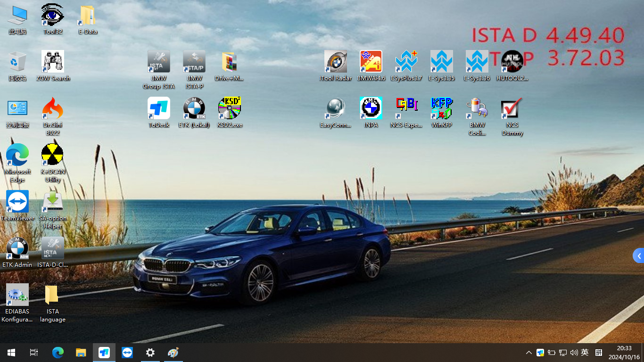Open NCS Dummy checkmark icon
644x362 pixels.
click(x=512, y=116)
